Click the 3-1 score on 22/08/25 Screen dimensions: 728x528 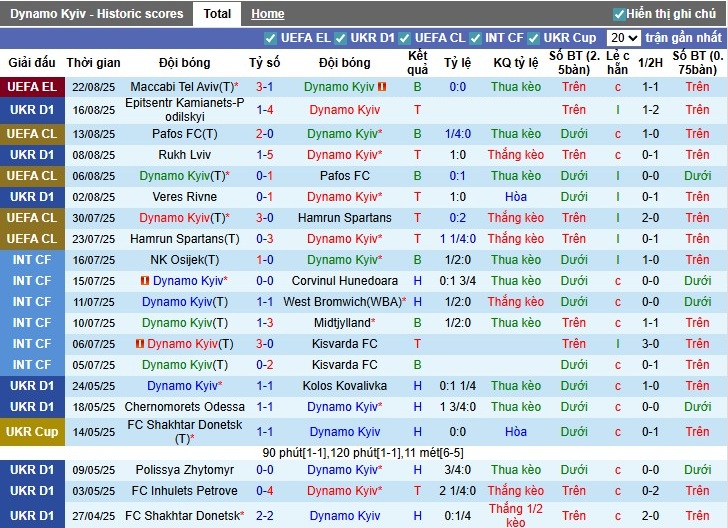click(264, 87)
